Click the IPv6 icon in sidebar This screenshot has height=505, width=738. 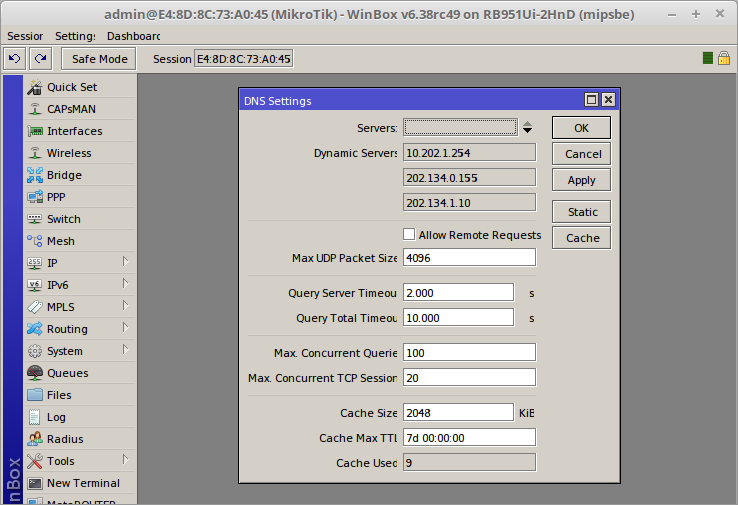[x=35, y=285]
